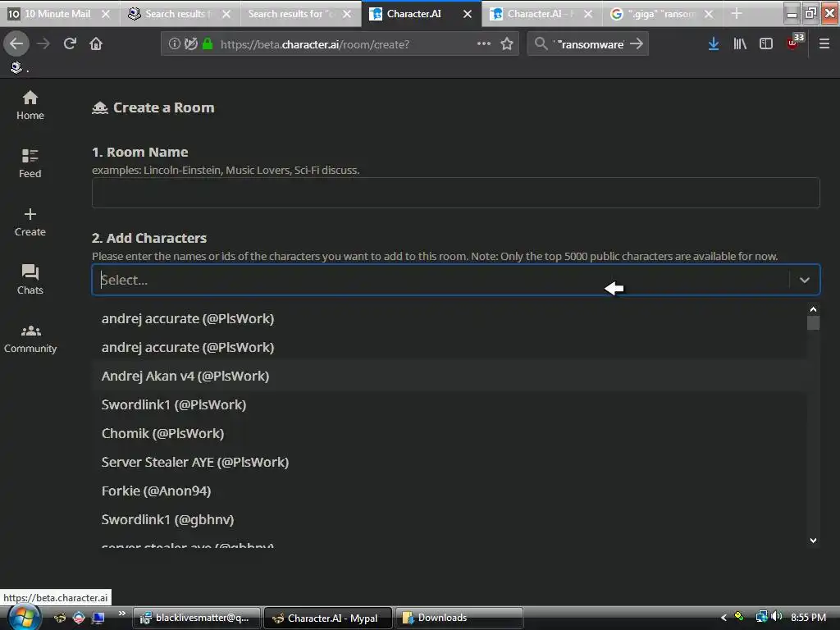Open tracking protection shield icon

[x=190, y=44]
